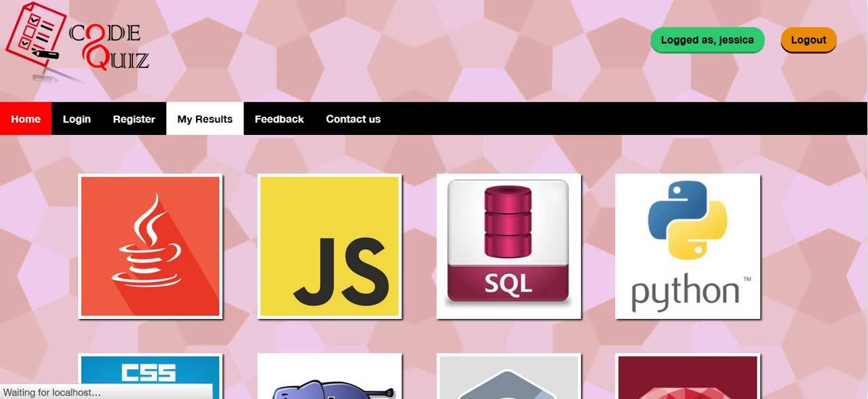Image resolution: width=868 pixels, height=399 pixels.
Task: Click the checklist clipboard logo graphic
Action: coord(35,42)
